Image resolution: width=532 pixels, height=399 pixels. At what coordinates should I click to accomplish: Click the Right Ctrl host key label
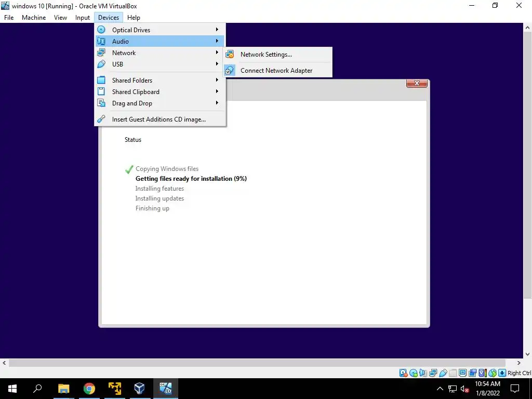pyautogui.click(x=519, y=373)
